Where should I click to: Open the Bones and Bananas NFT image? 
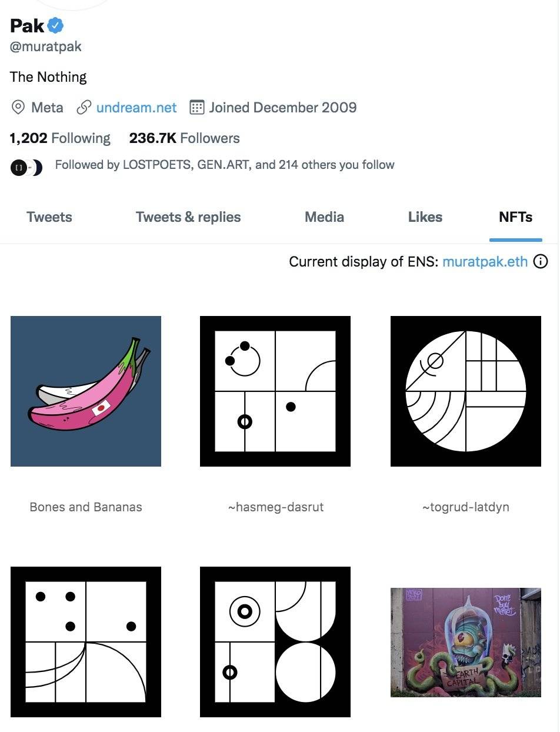(86, 391)
